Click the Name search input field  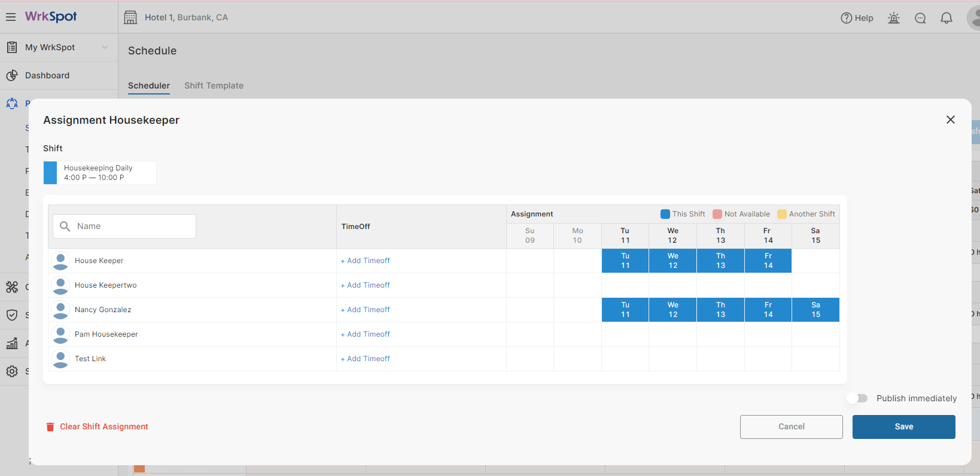tap(124, 226)
